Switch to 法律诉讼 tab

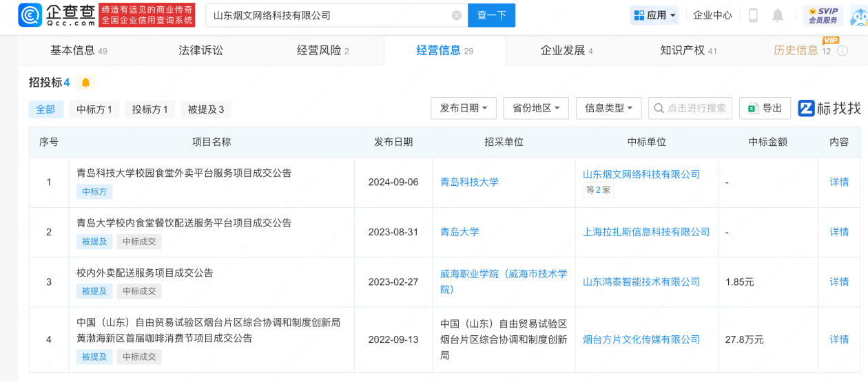pos(201,51)
